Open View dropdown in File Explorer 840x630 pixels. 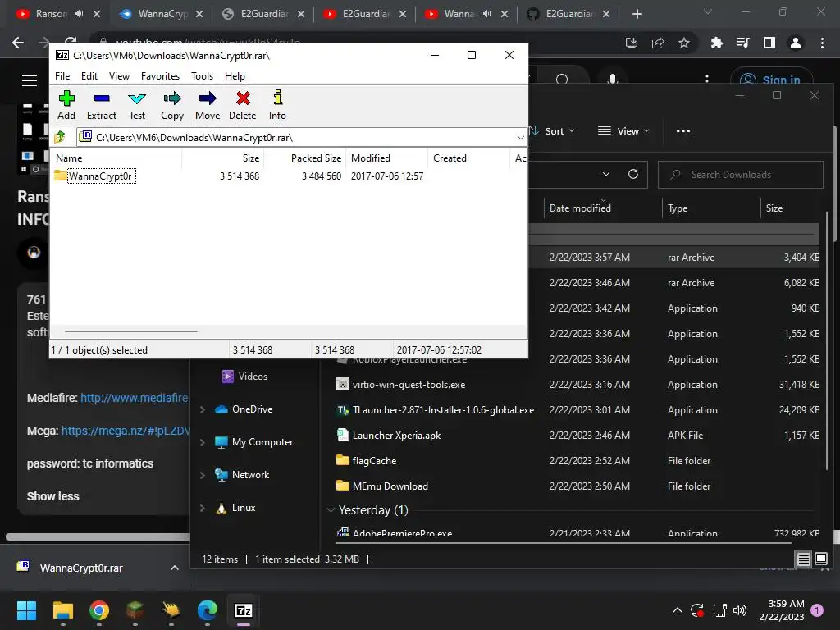click(x=623, y=130)
